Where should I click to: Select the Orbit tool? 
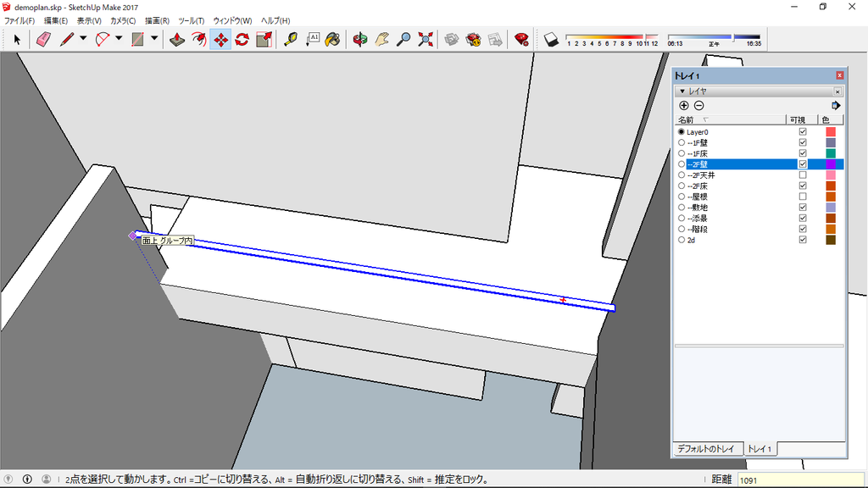360,39
